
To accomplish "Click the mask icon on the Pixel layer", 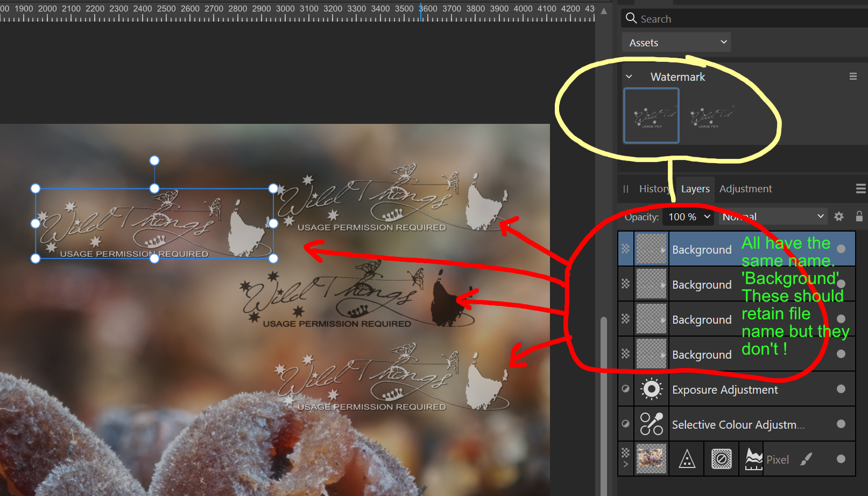I will pos(722,459).
